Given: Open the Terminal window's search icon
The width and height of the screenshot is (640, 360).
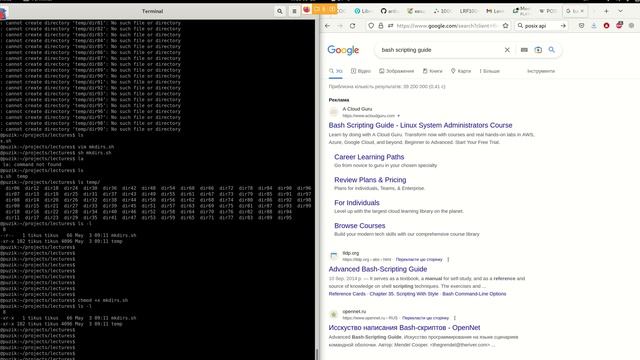Looking at the screenshot, I should tap(280, 11).
